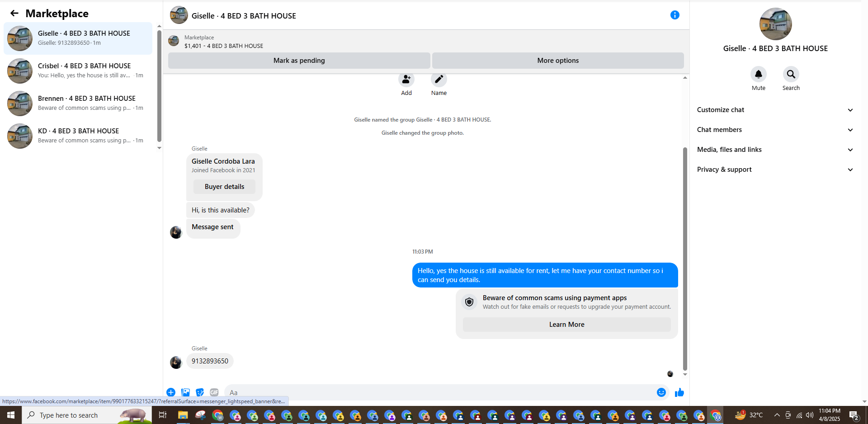868x424 pixels.
Task: Expand Media, files and links section
Action: click(775, 150)
